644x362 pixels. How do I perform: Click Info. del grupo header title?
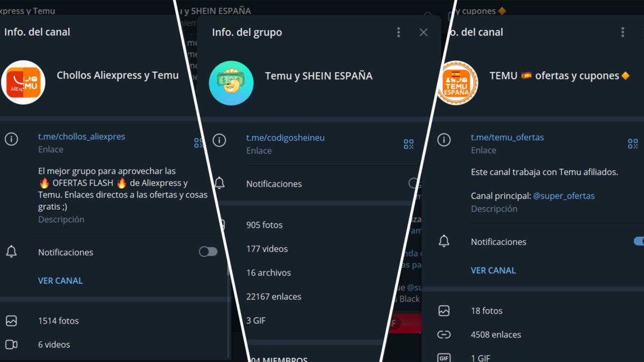(247, 32)
